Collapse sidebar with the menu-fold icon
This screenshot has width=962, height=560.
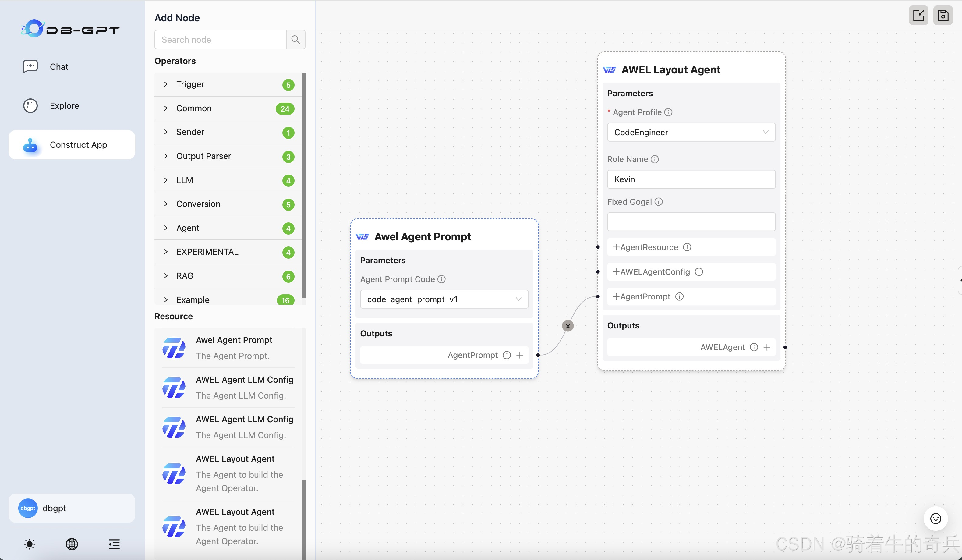click(x=114, y=544)
